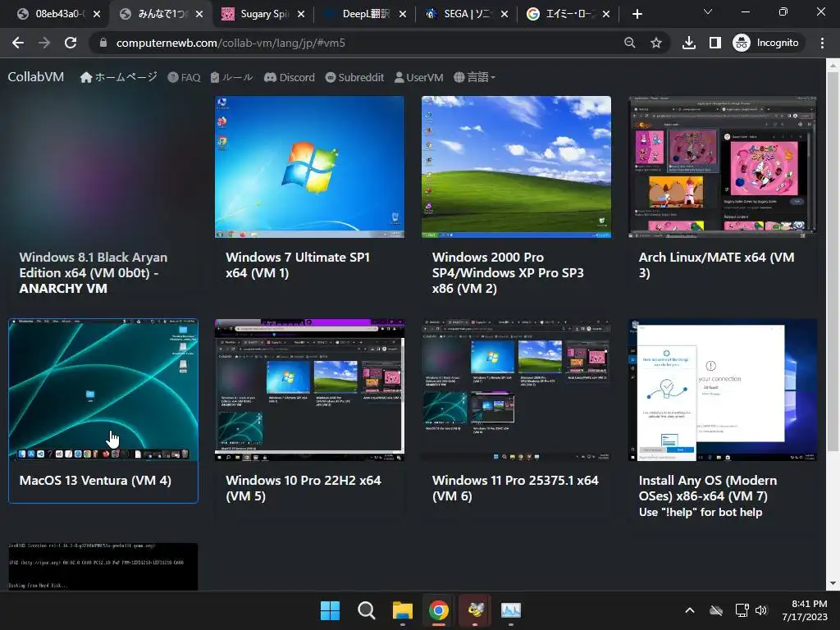Image resolution: width=840 pixels, height=630 pixels.
Task: Open the Arch Linux/MATE VM 3 thumbnail
Action: click(x=723, y=167)
